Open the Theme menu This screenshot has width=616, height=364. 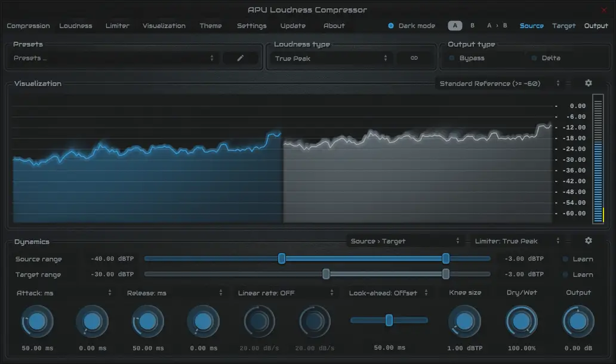coord(211,26)
